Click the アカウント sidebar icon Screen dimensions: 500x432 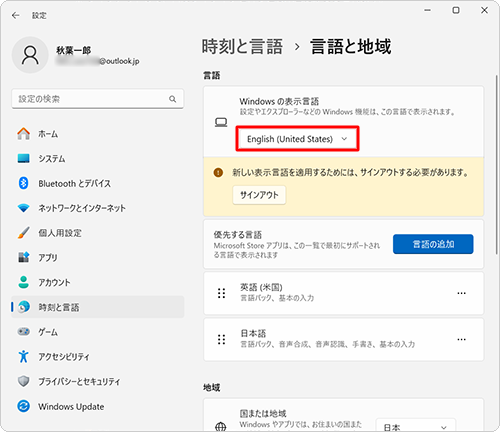(23, 282)
